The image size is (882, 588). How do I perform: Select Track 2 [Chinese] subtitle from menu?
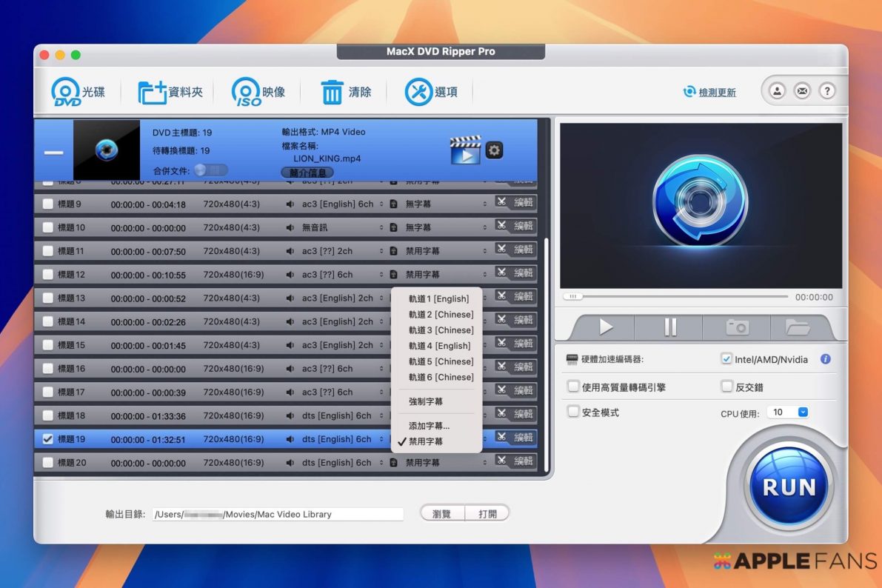[441, 315]
